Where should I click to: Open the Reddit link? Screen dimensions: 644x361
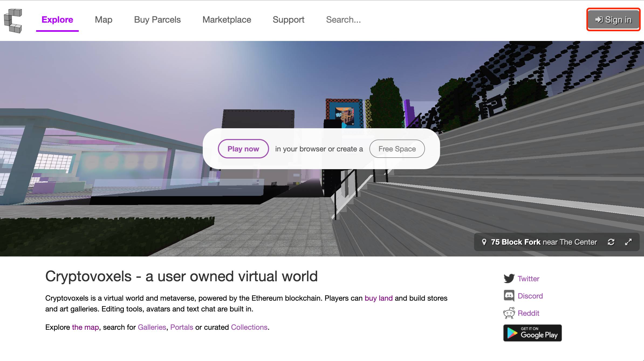(x=528, y=313)
